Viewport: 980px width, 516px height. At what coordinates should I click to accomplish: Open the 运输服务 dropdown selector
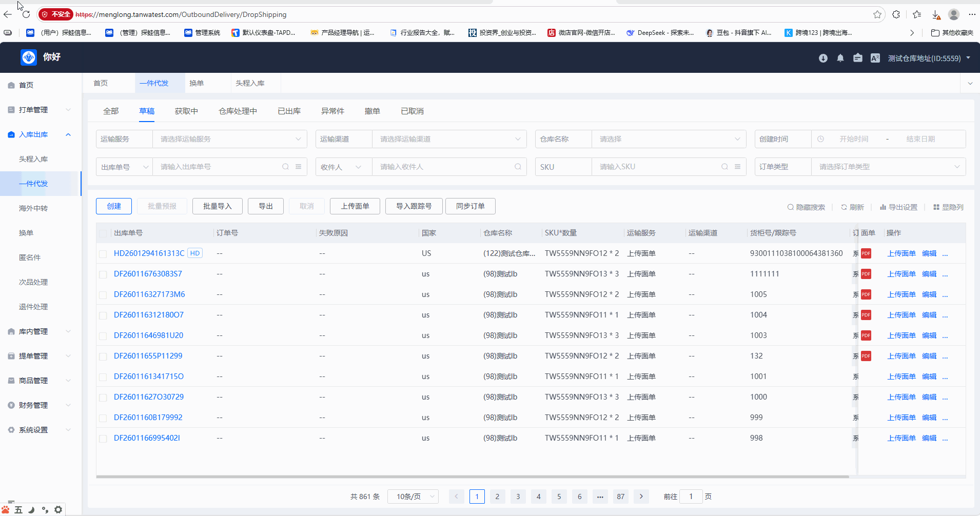229,139
